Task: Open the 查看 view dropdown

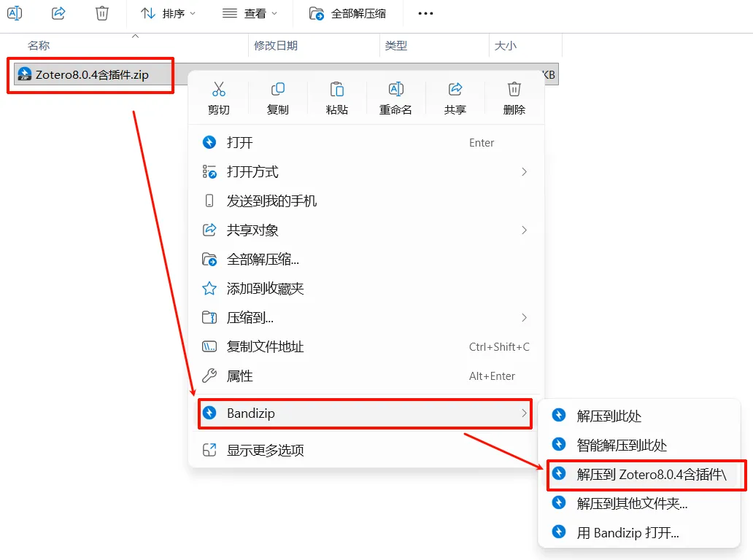Action: coord(250,13)
